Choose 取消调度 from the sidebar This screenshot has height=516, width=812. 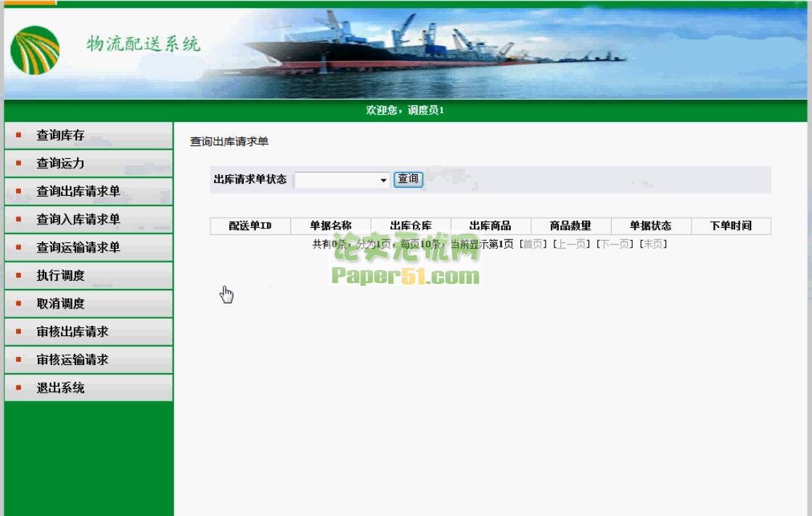[x=61, y=304]
